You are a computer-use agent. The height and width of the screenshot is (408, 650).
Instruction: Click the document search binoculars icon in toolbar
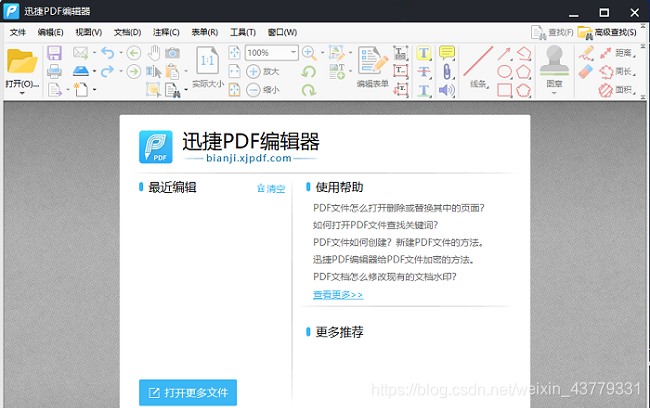tap(172, 90)
